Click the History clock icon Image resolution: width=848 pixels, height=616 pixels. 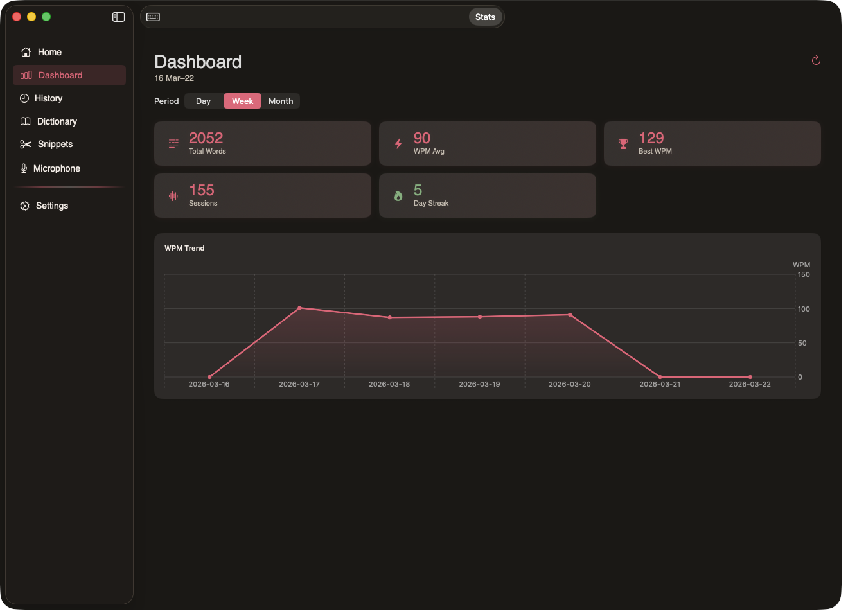point(24,98)
